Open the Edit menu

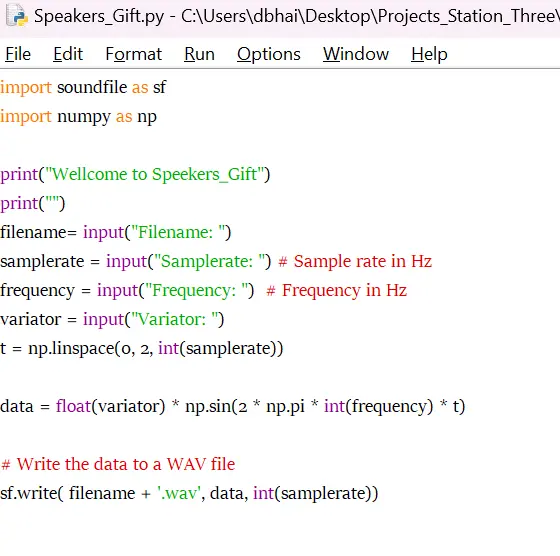68,54
